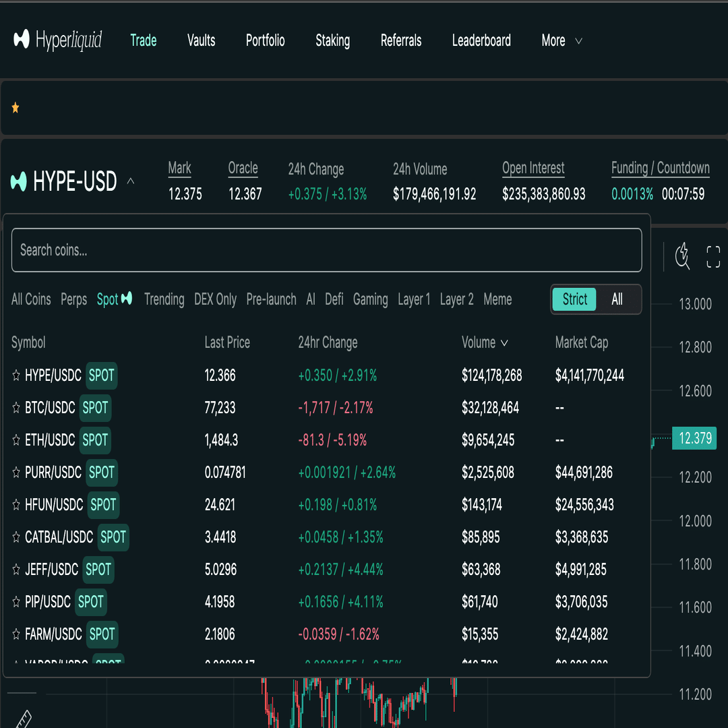Click the Funding / Countdown label
The width and height of the screenshot is (728, 728).
(x=660, y=168)
